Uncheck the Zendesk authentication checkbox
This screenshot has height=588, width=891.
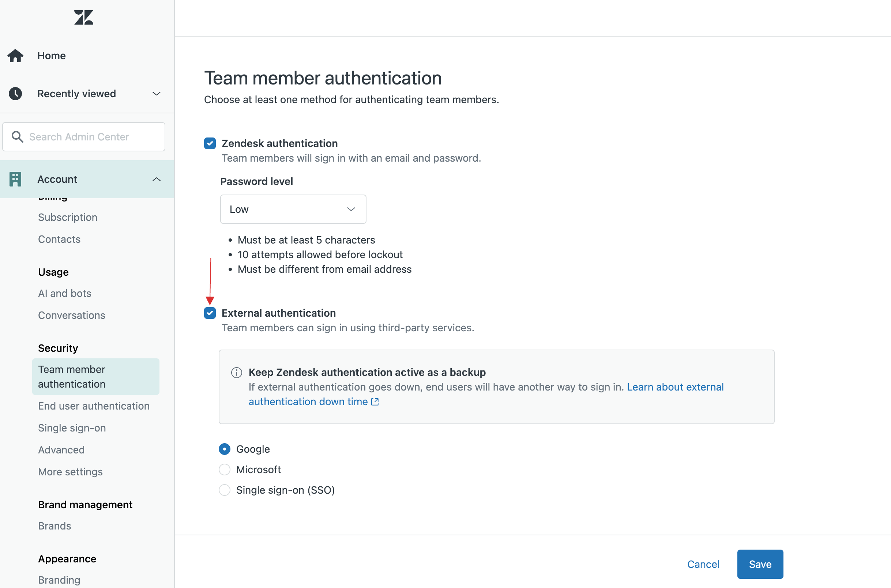click(x=210, y=143)
